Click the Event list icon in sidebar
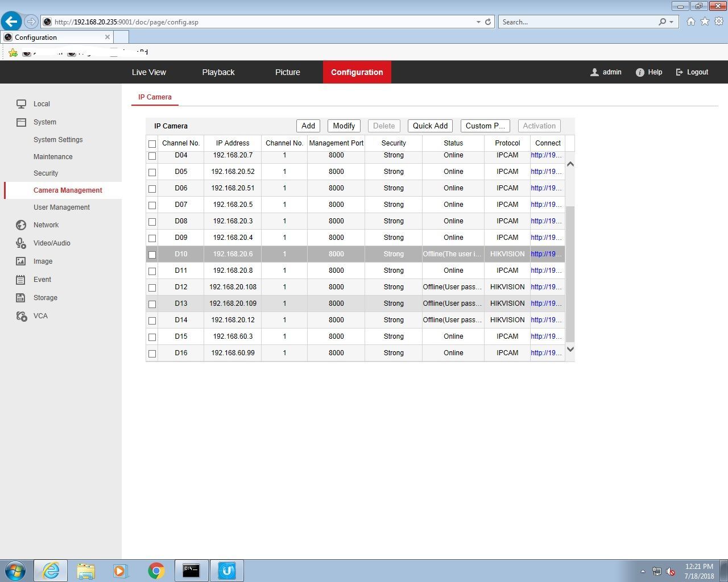 (21, 280)
